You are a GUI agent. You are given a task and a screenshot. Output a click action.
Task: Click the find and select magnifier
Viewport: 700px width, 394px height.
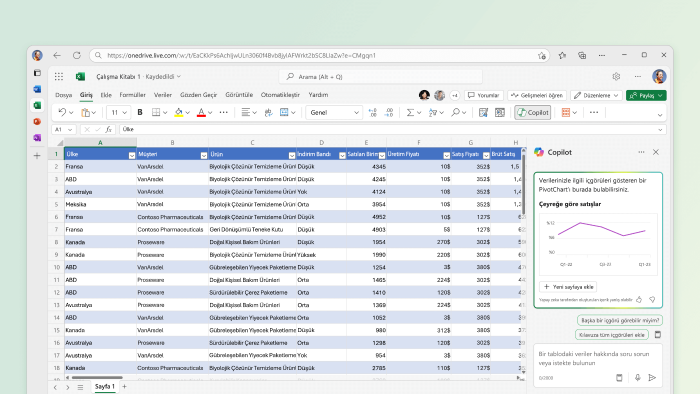coord(455,112)
